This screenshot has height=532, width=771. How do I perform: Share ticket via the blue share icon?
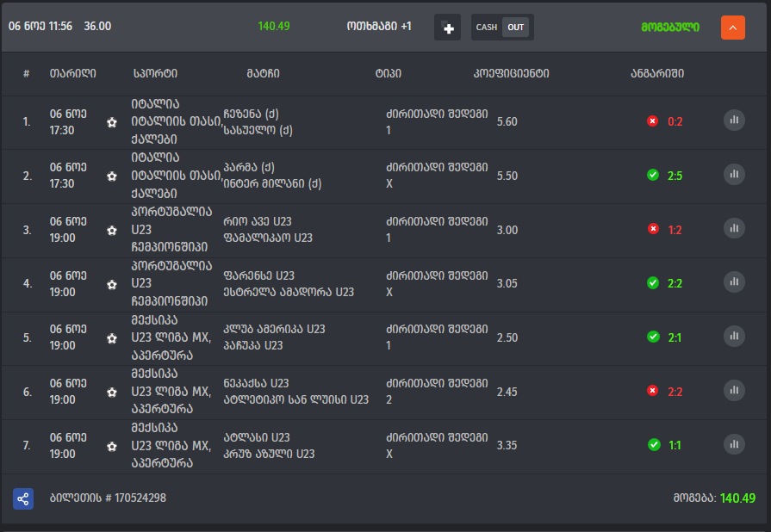point(23,498)
